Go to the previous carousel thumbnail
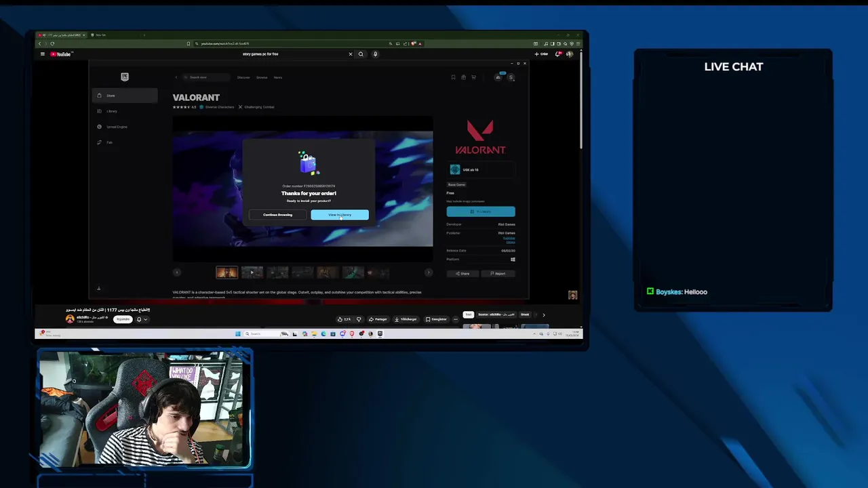The image size is (868, 488). point(177,272)
